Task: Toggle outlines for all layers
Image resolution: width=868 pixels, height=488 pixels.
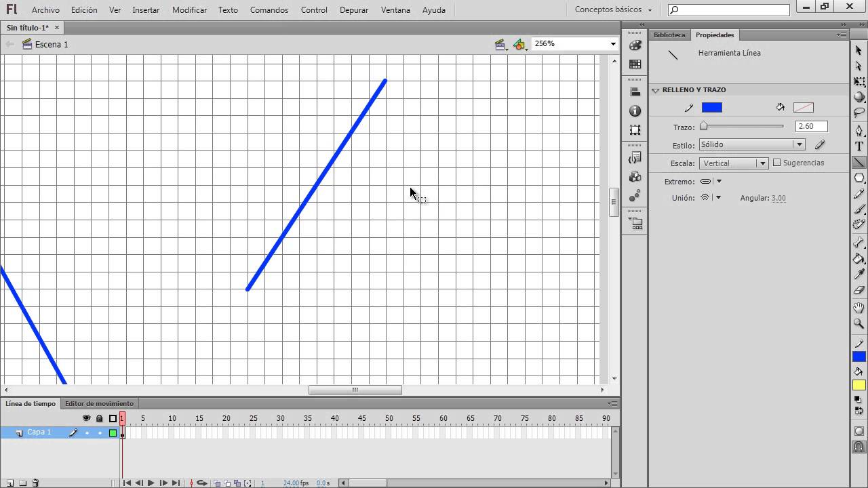Action: (x=113, y=418)
